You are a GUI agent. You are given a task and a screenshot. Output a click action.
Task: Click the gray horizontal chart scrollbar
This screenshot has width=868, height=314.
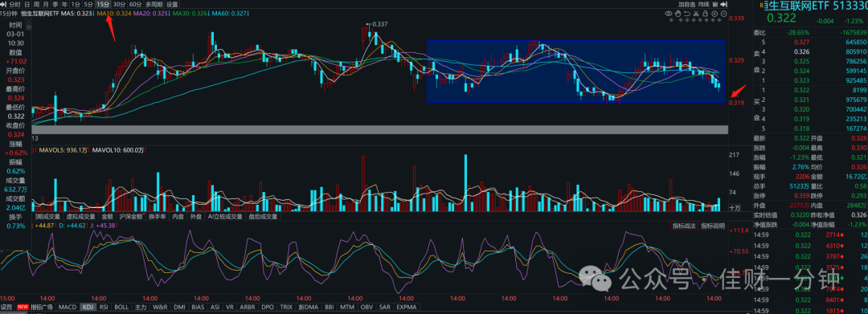(379, 129)
